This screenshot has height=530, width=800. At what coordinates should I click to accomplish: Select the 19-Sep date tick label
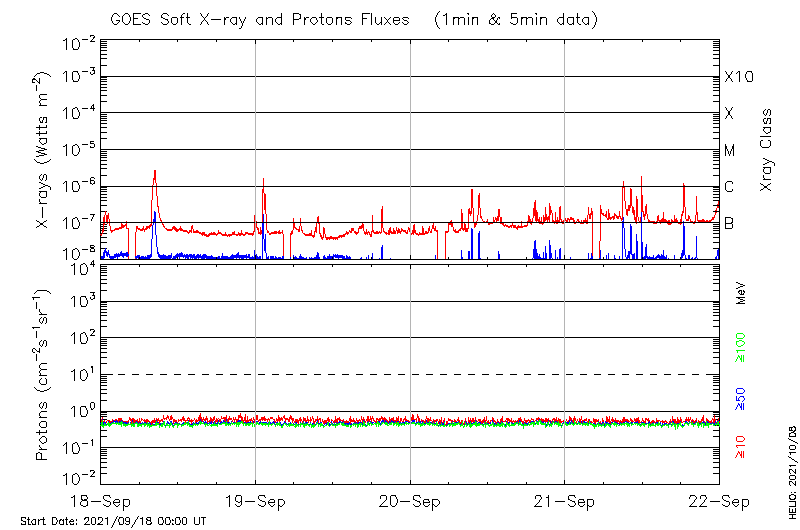coord(255,500)
